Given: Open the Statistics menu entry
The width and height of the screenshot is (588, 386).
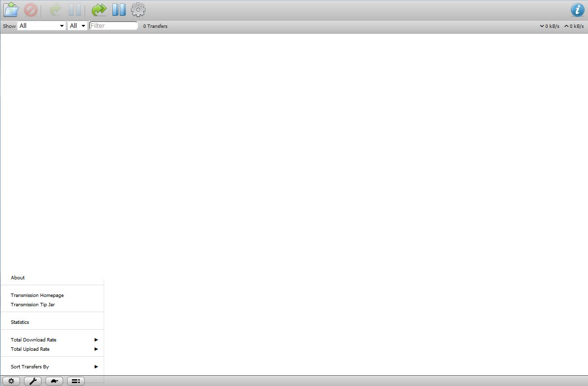Looking at the screenshot, I should (52, 322).
